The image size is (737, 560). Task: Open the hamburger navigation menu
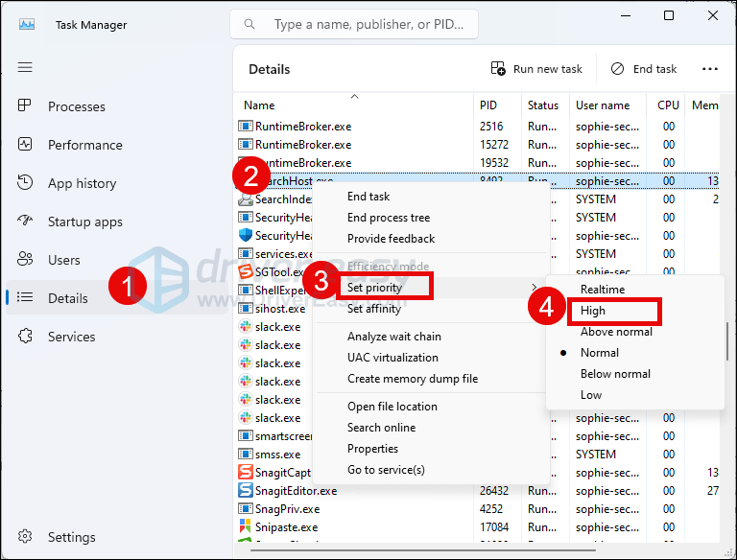(26, 67)
